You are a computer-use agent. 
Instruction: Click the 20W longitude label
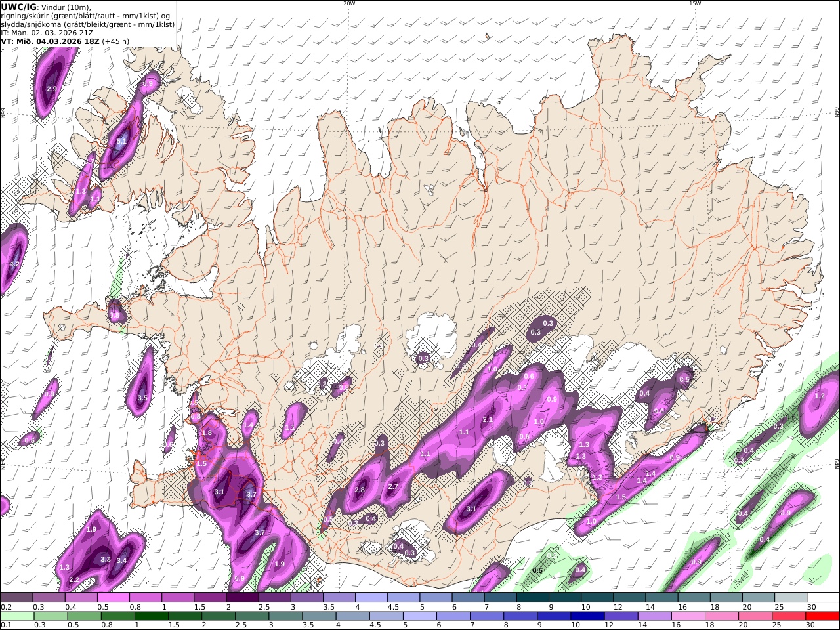click(x=349, y=3)
